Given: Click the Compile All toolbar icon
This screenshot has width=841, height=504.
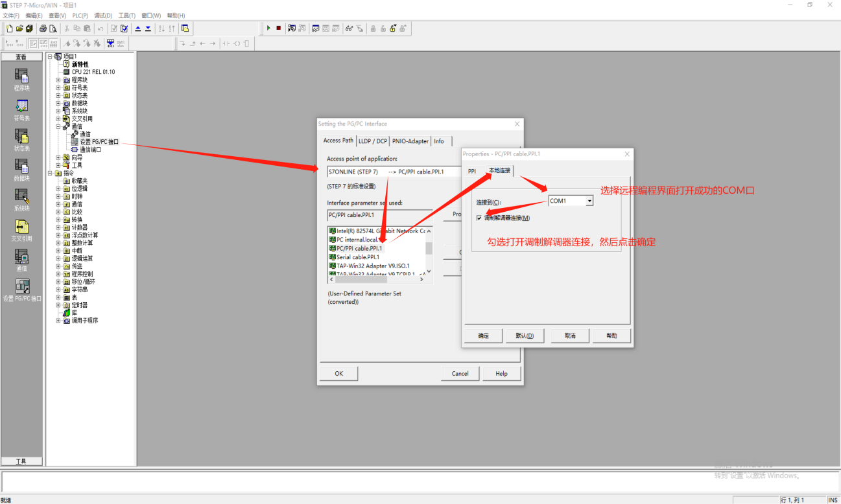Looking at the screenshot, I should (x=124, y=29).
